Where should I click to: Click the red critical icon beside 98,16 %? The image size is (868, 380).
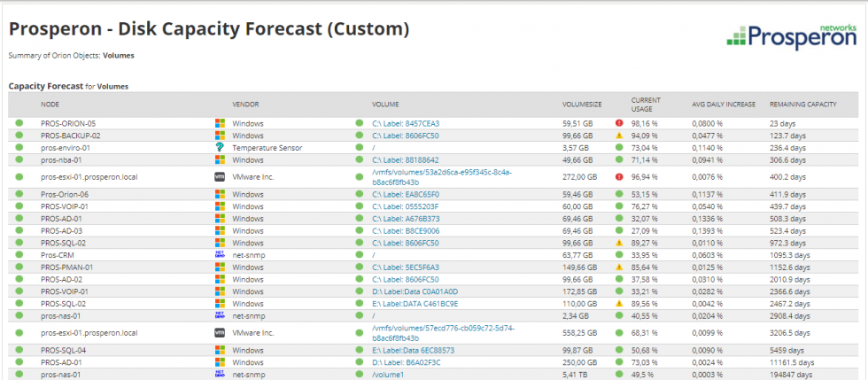point(619,123)
